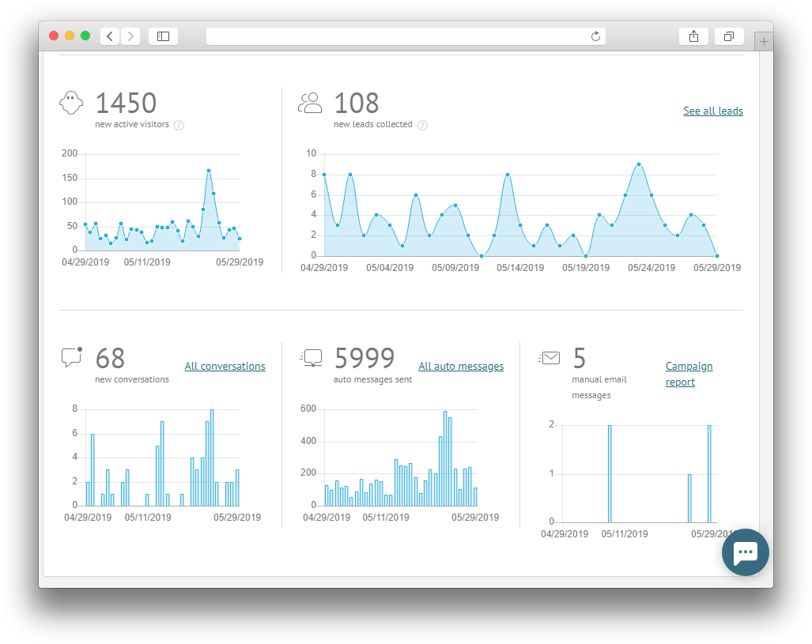This screenshot has height=644, width=812.
Task: Click the single-message bar in email chart
Action: [x=689, y=498]
